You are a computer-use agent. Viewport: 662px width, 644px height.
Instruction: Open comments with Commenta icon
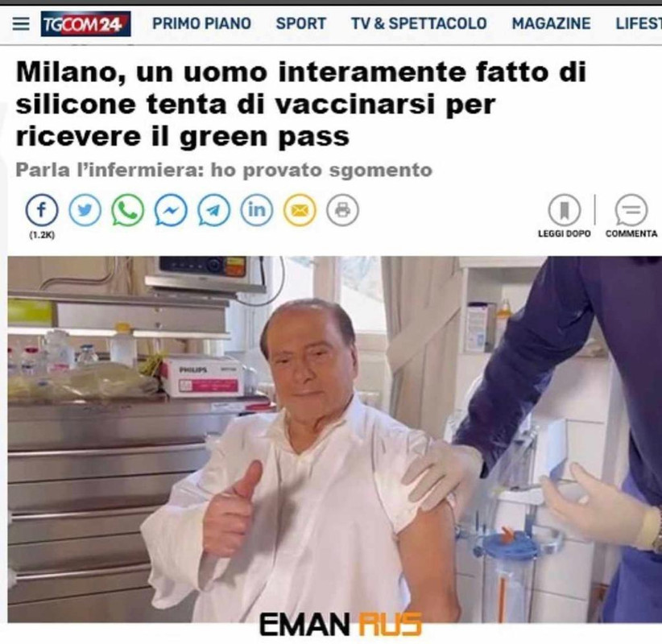[x=631, y=215]
